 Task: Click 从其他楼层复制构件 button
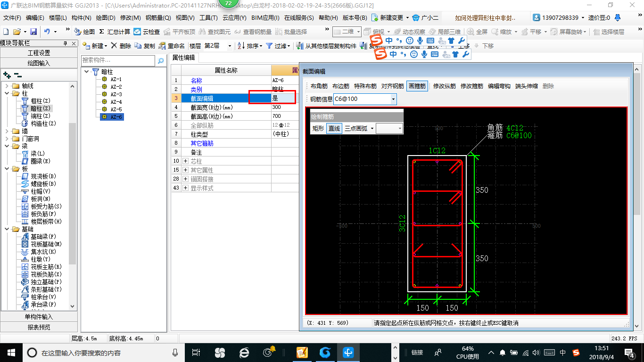click(x=326, y=46)
